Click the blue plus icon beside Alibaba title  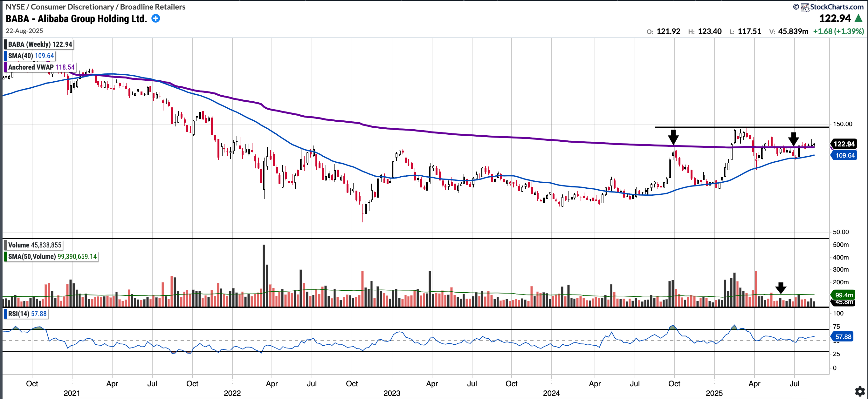click(x=156, y=18)
